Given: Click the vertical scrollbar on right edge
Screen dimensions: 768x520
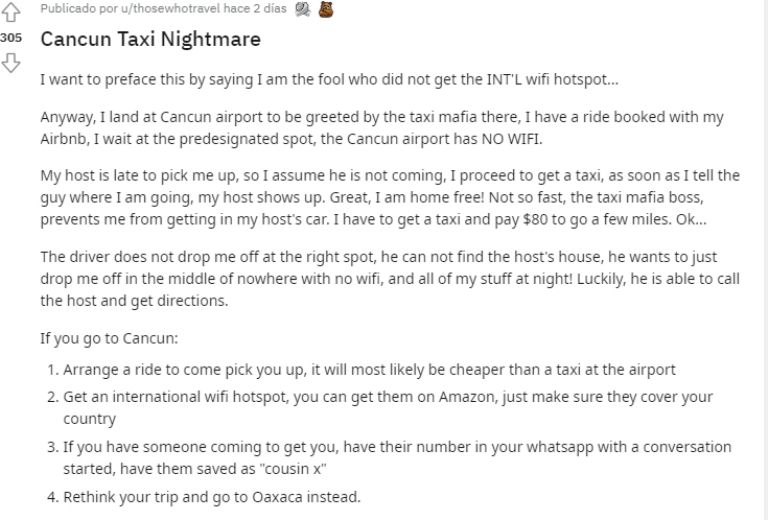Looking at the screenshot, I should (x=765, y=260).
